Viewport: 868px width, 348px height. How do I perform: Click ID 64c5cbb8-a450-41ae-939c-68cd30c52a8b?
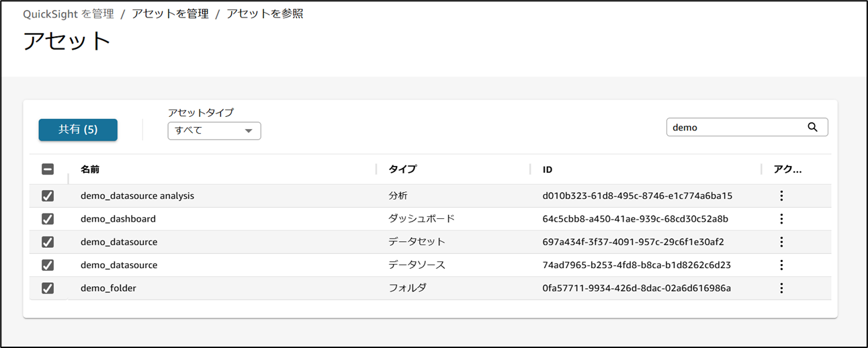(636, 218)
